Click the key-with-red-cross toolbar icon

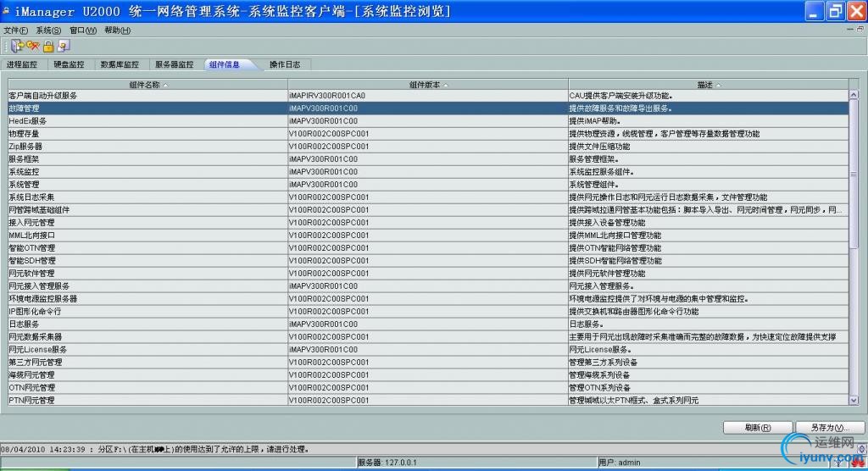pos(33,46)
